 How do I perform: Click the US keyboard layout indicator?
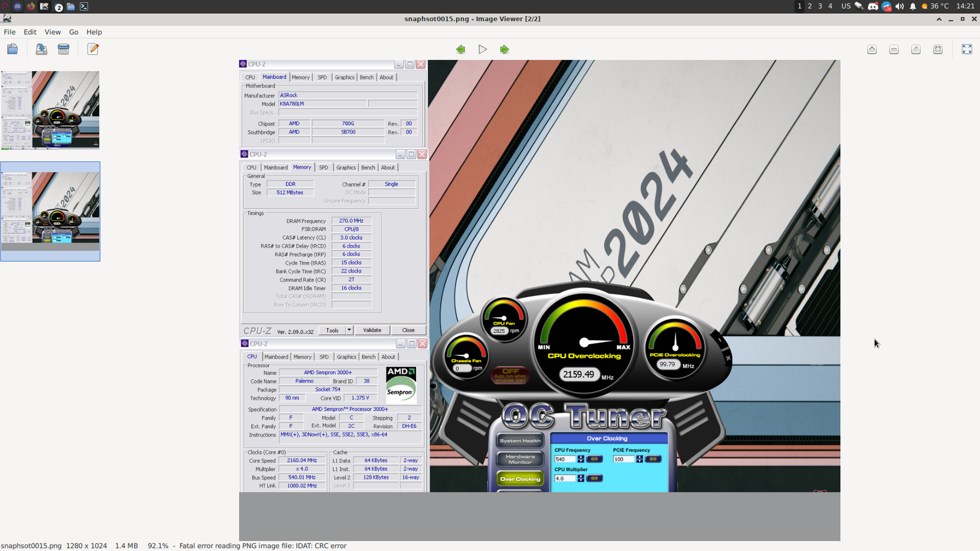pyautogui.click(x=846, y=6)
